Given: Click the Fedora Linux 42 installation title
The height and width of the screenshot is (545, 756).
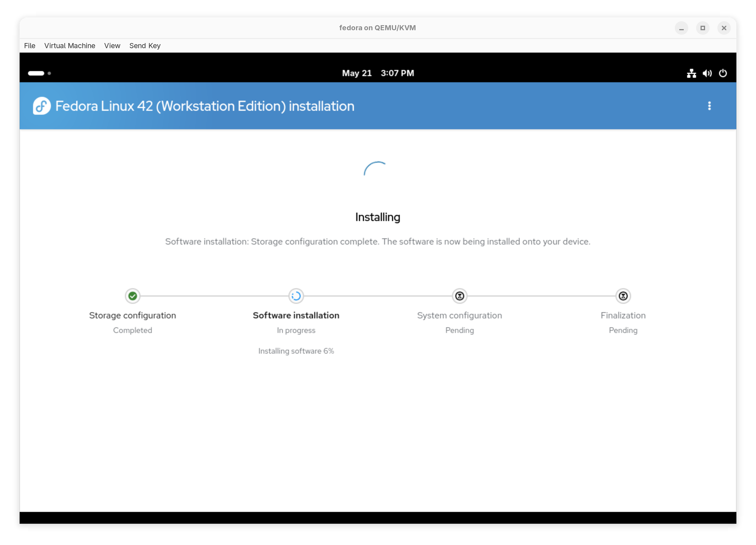Looking at the screenshot, I should [x=205, y=106].
